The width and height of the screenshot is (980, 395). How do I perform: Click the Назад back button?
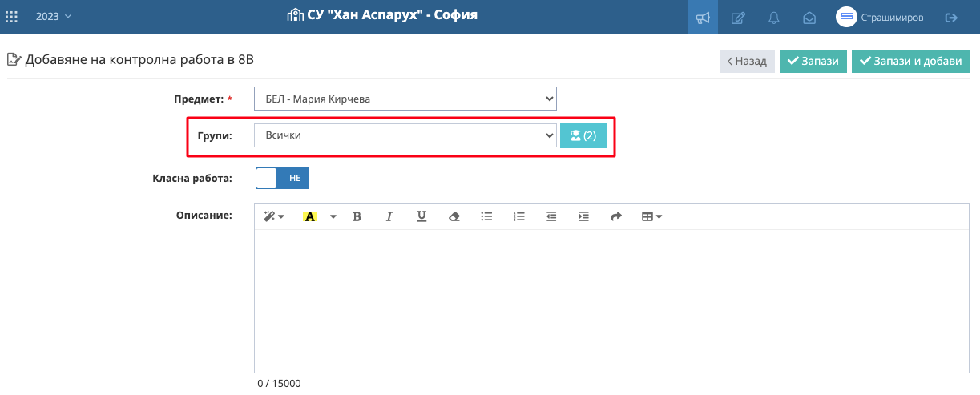click(x=748, y=61)
